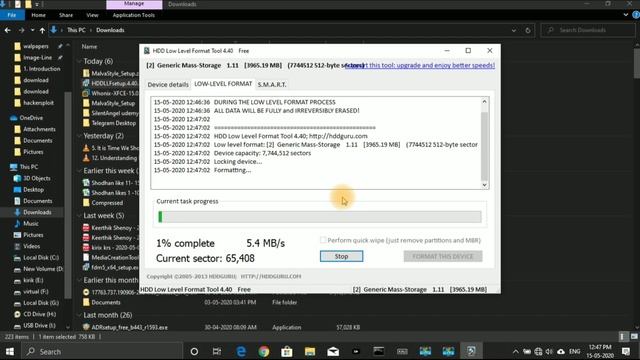Open File Explorer from the taskbar
Screen dimensions: 640x360
coord(310,351)
